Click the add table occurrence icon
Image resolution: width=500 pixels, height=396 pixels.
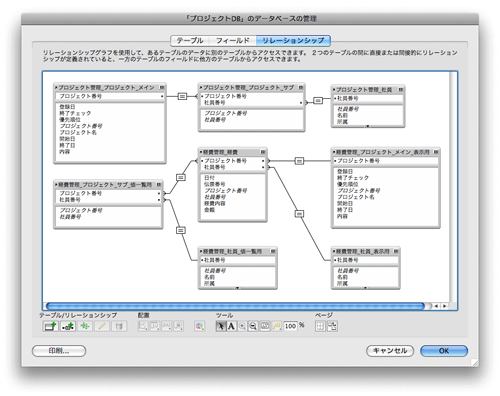[x=51, y=326]
